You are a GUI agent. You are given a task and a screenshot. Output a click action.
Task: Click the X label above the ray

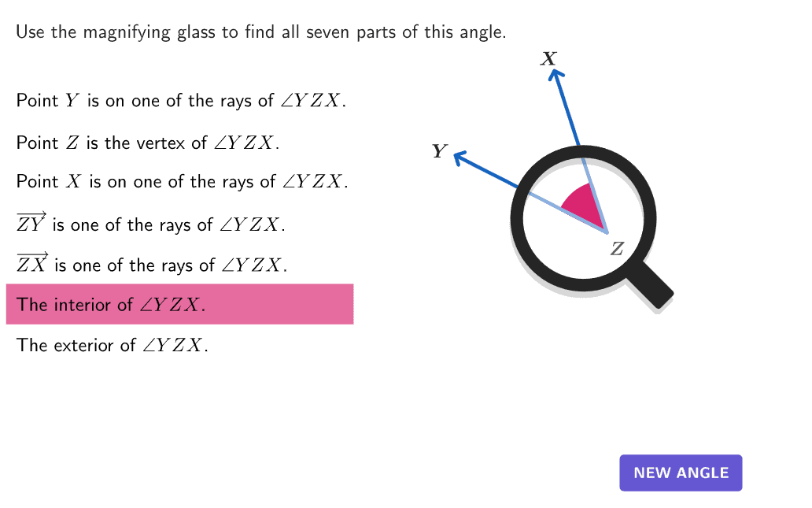548,57
